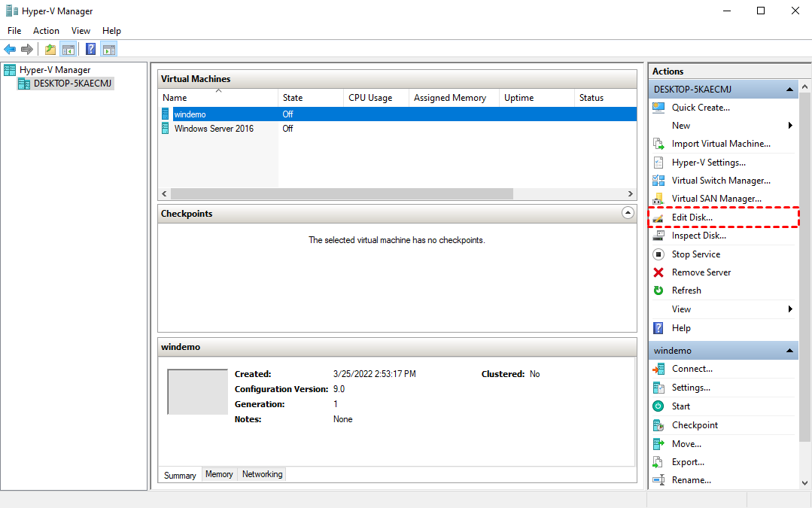Click the Forward arrow toolbar icon
Viewport: 812px width, 508px height.
27,49
